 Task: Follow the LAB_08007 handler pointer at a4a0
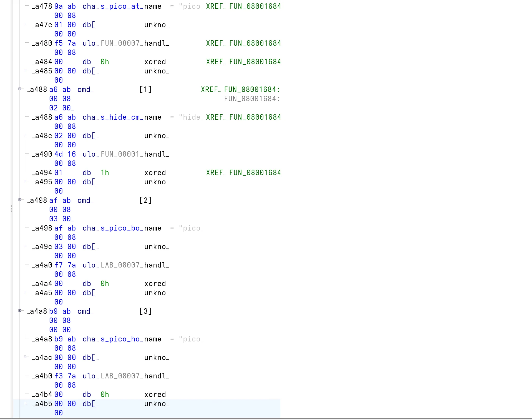pos(121,265)
